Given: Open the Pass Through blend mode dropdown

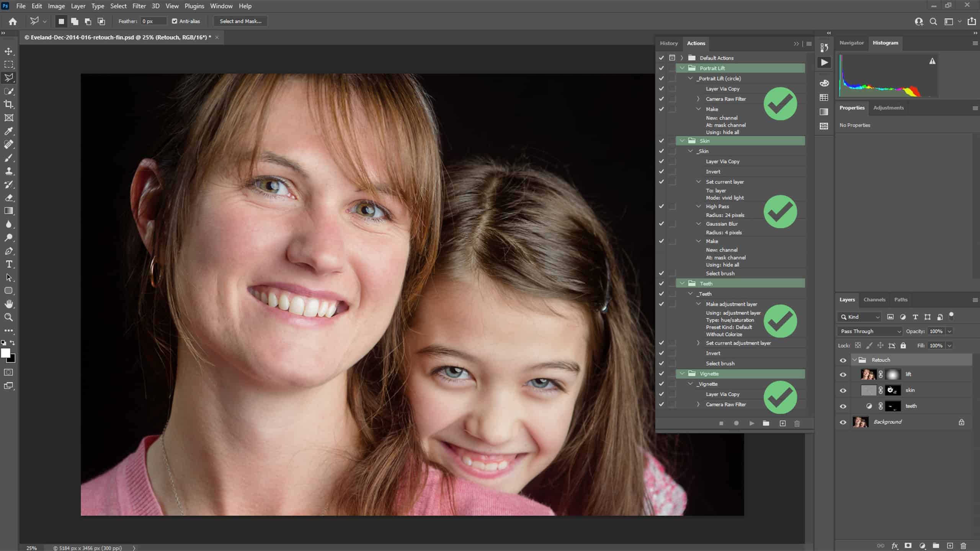Looking at the screenshot, I should click(870, 331).
